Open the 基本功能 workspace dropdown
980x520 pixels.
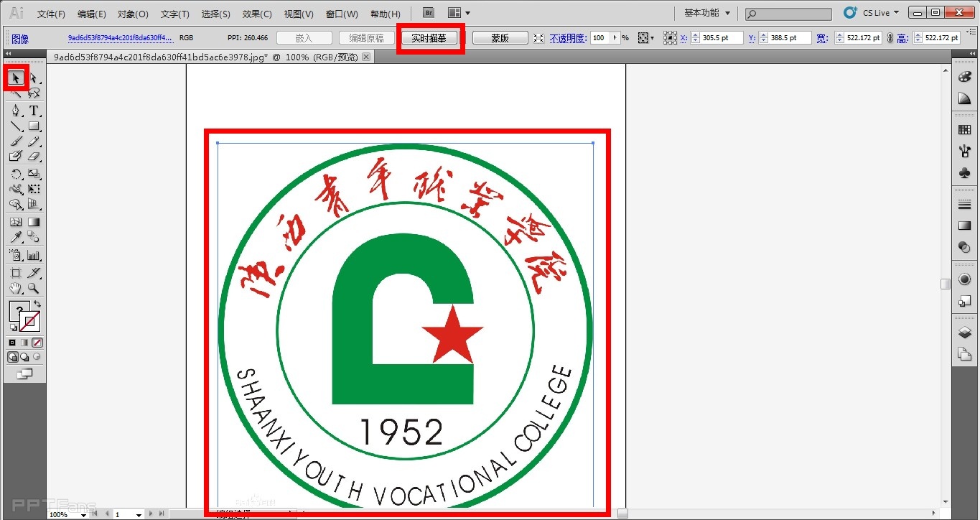(706, 13)
